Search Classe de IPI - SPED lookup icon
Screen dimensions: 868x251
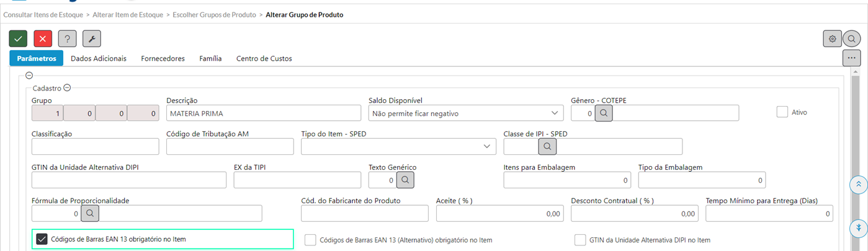(547, 146)
